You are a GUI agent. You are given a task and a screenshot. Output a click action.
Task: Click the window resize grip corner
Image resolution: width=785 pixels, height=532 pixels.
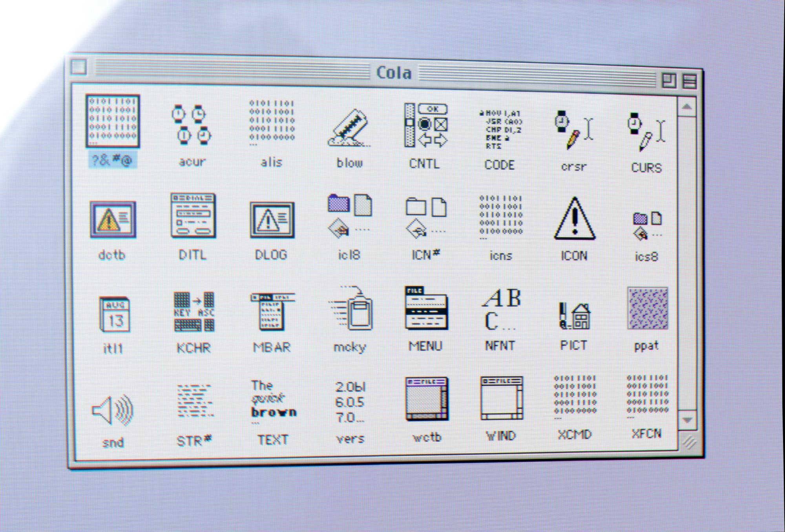pos(689,443)
